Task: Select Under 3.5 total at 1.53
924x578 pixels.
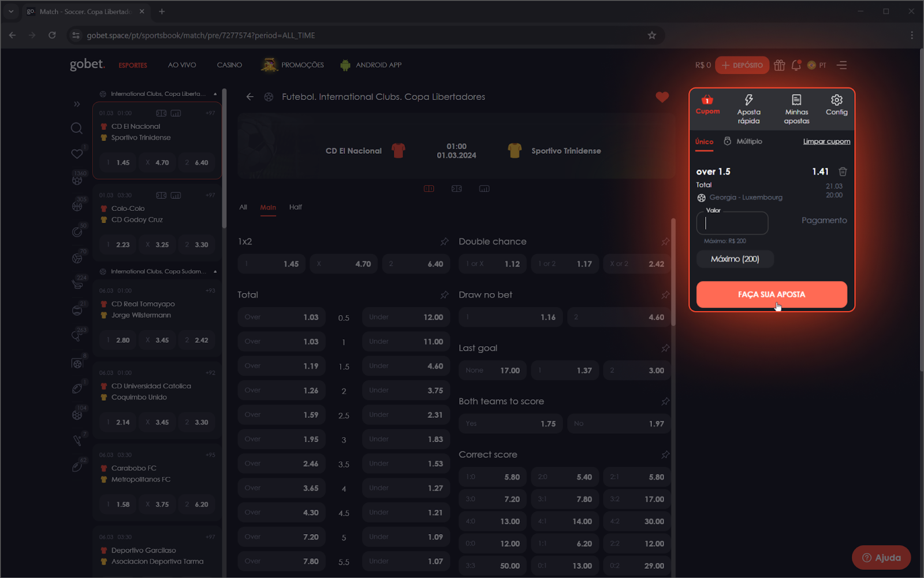Action: coord(406,464)
